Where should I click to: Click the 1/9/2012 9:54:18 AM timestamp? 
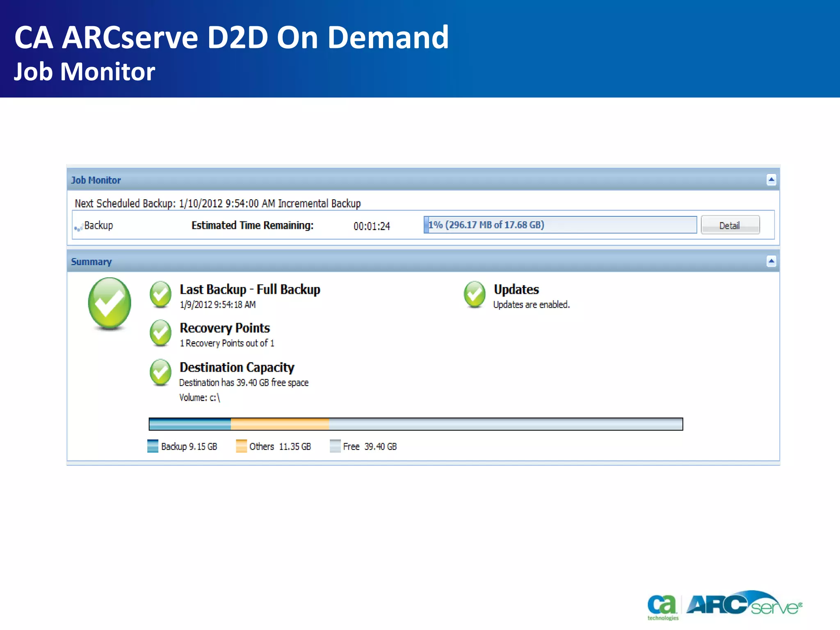coord(218,305)
